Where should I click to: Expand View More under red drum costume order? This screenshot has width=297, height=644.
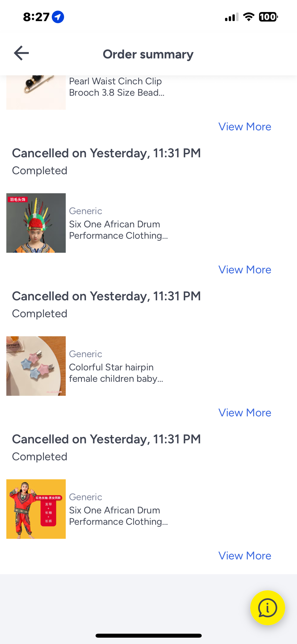244,556
